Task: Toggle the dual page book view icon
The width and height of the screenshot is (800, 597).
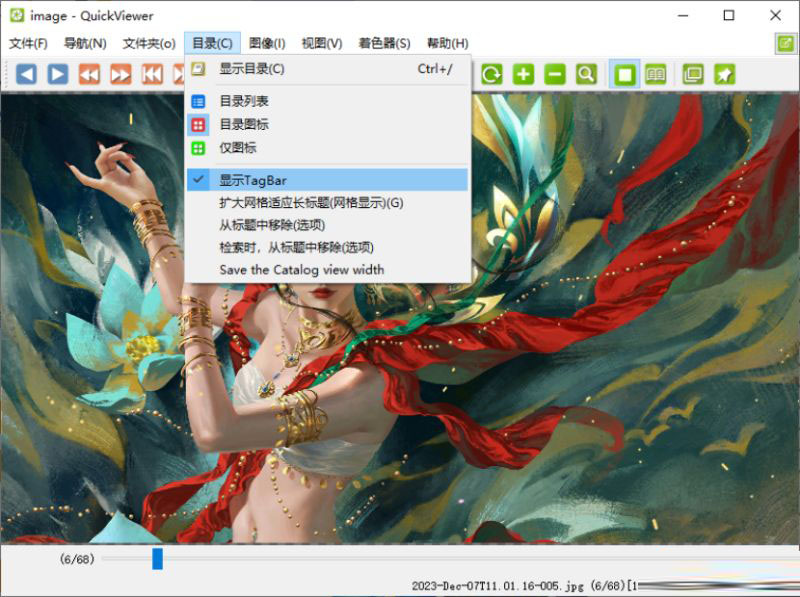Action: [x=656, y=74]
